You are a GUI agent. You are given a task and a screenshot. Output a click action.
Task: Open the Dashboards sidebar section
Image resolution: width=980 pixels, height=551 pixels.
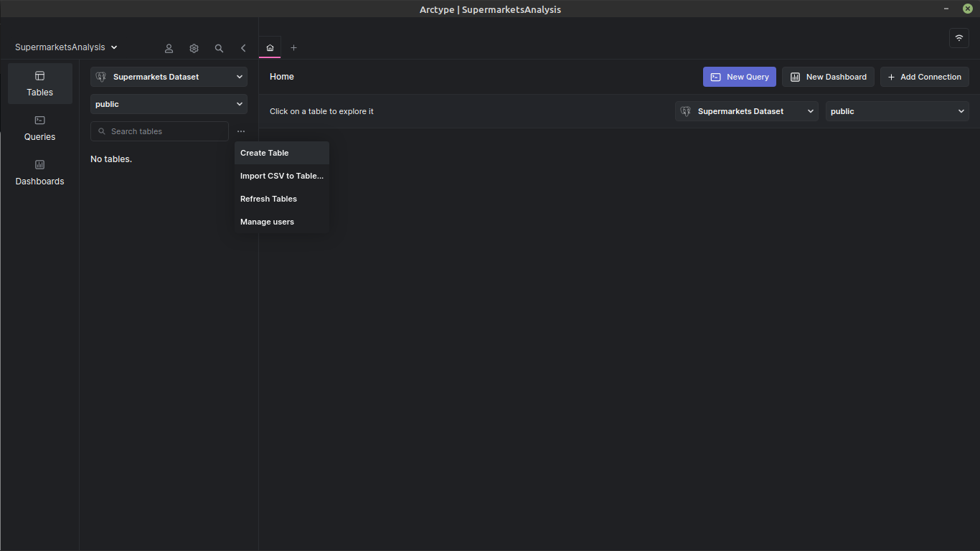click(x=39, y=172)
